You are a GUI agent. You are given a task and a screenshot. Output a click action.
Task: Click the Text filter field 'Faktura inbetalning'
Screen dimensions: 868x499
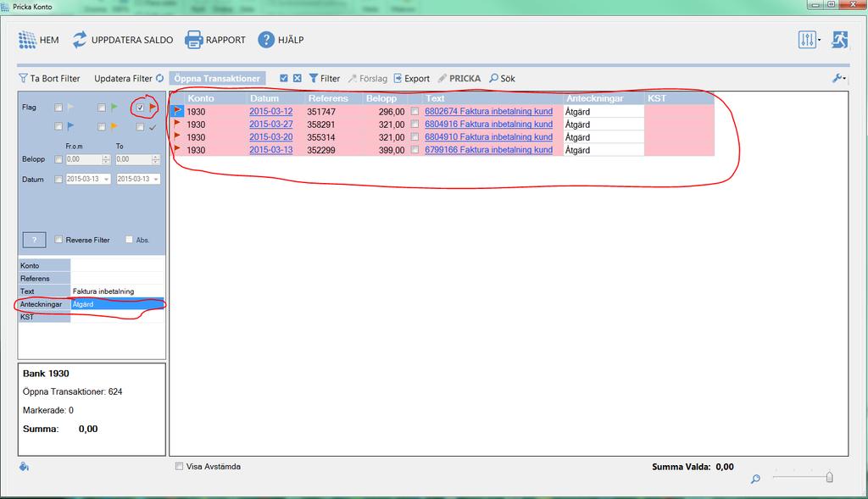coord(118,291)
